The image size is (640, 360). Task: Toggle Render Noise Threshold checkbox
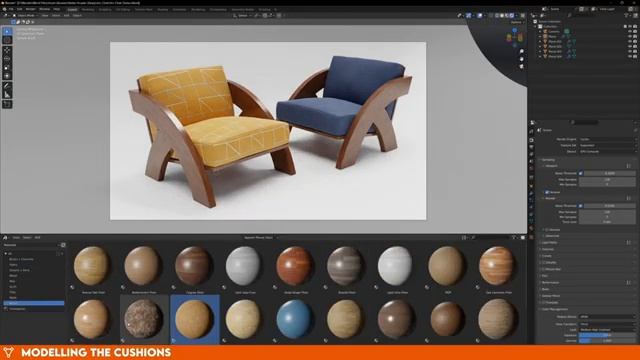pos(580,206)
